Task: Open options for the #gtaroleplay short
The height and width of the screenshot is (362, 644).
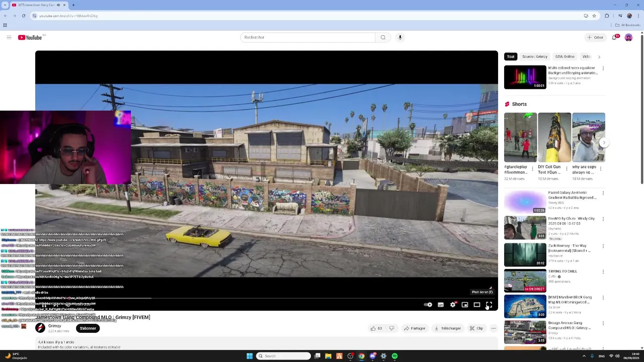Action: [532, 169]
